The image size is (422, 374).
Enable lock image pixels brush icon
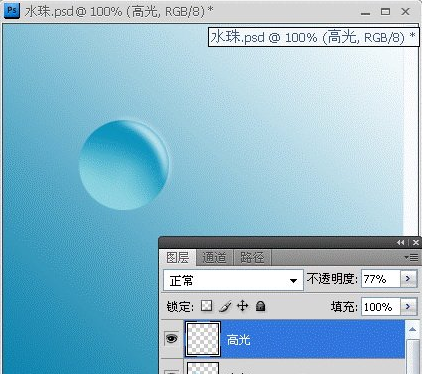(x=225, y=306)
